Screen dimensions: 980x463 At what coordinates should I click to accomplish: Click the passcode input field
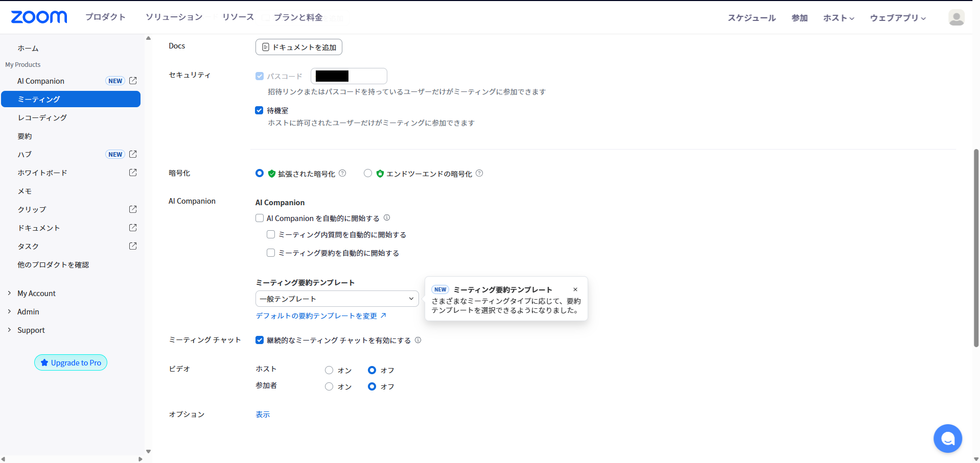pyautogui.click(x=349, y=76)
